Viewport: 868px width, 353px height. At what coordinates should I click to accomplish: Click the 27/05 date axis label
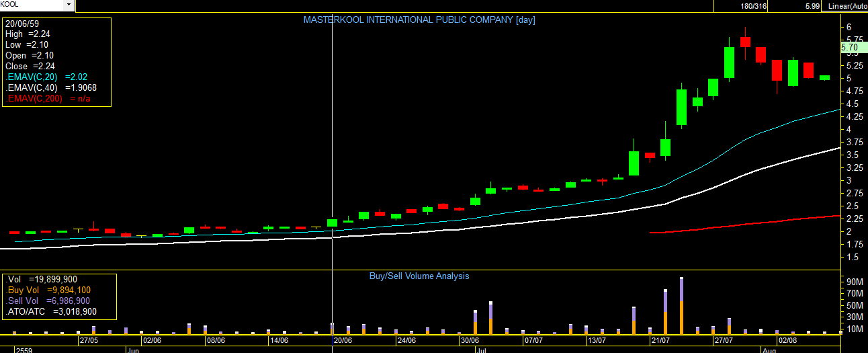tap(89, 341)
